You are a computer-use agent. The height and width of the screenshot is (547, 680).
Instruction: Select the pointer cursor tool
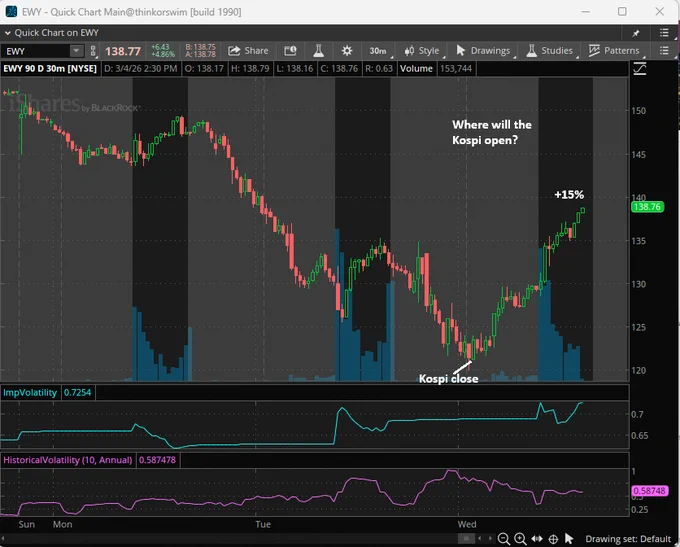[569, 538]
